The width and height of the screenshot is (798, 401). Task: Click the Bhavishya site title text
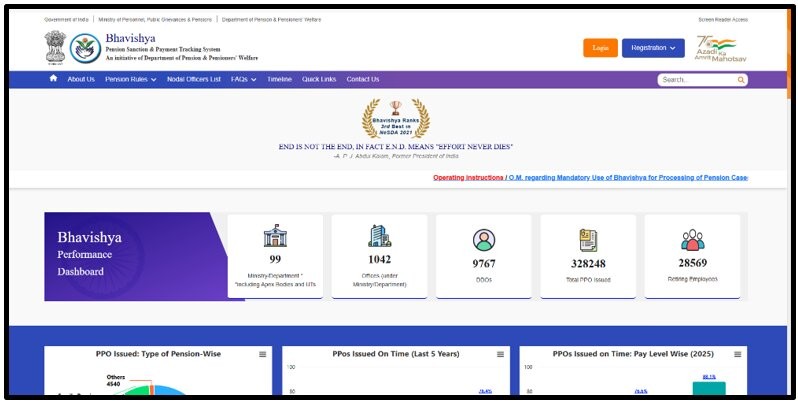(x=130, y=38)
